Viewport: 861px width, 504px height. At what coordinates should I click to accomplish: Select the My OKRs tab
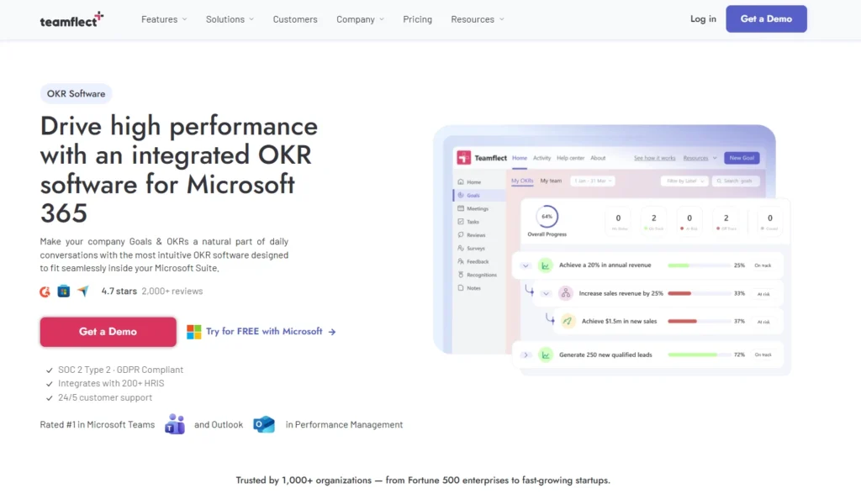[522, 181]
